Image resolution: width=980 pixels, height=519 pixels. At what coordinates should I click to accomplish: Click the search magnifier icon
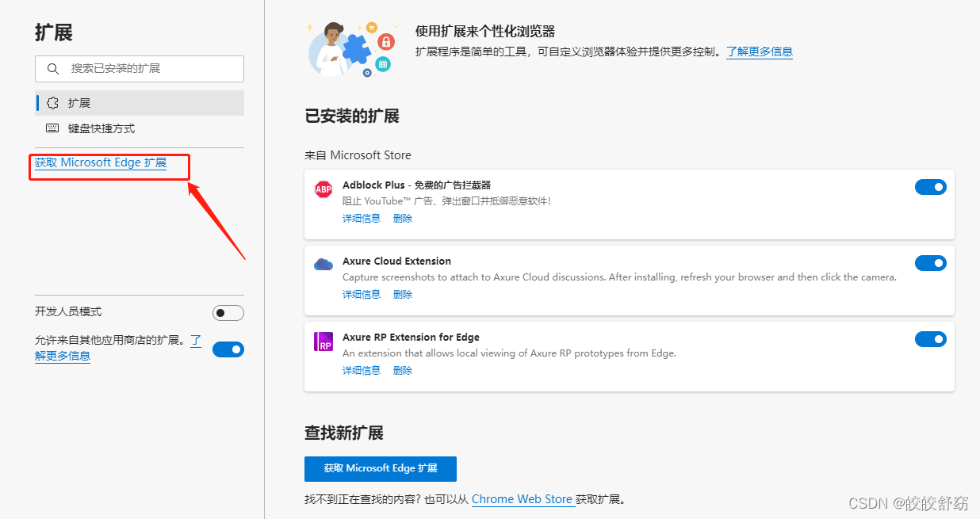click(x=53, y=69)
